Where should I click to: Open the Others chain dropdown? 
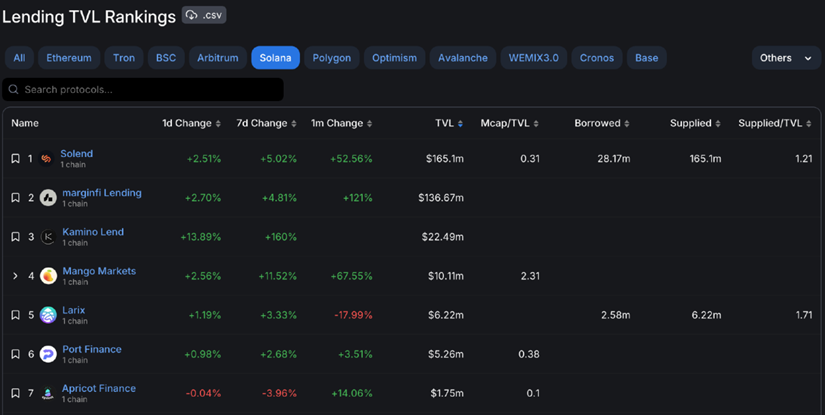coord(786,58)
